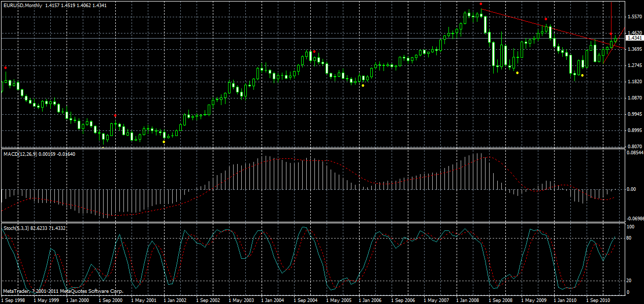This screenshot has width=644, height=304.
Task: Select the yellow buy dot below the 2010 low
Action: click(x=583, y=76)
